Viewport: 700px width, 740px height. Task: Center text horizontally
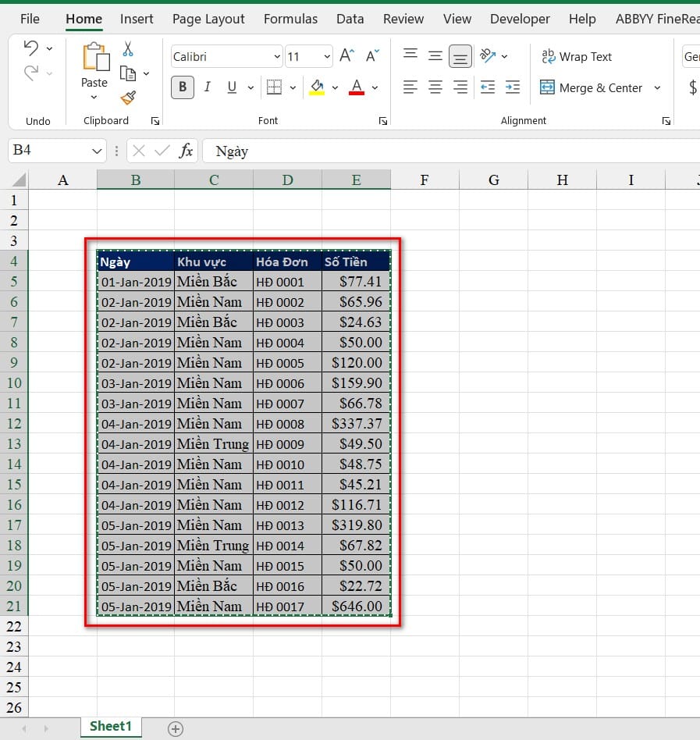[435, 87]
